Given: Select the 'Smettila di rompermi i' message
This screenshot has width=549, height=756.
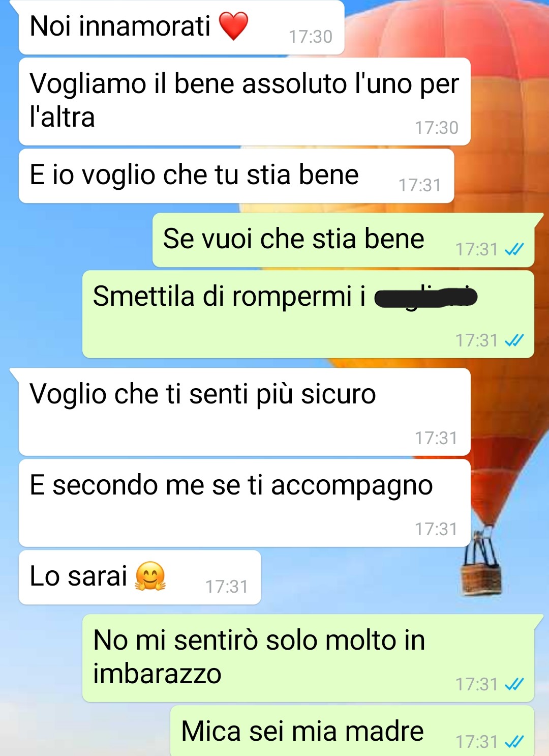Looking at the screenshot, I should click(x=308, y=314).
